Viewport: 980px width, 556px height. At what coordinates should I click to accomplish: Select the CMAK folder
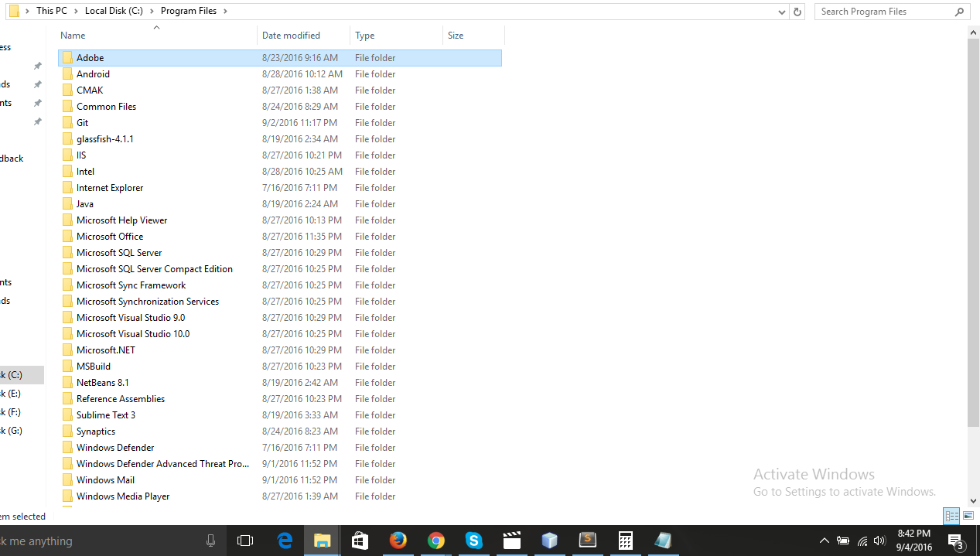[280, 90]
